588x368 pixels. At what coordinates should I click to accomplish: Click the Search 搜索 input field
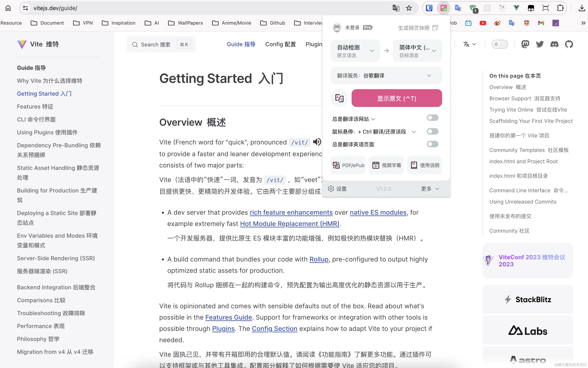point(158,44)
